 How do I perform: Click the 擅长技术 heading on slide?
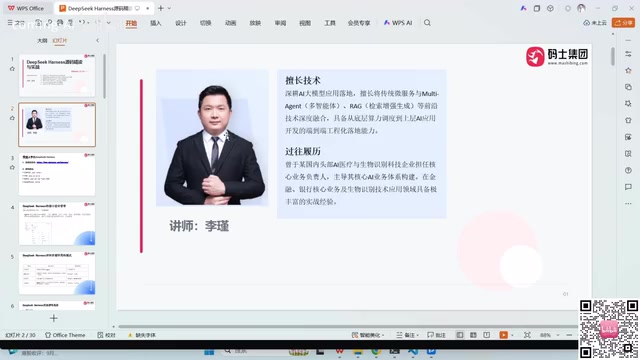coord(303,80)
